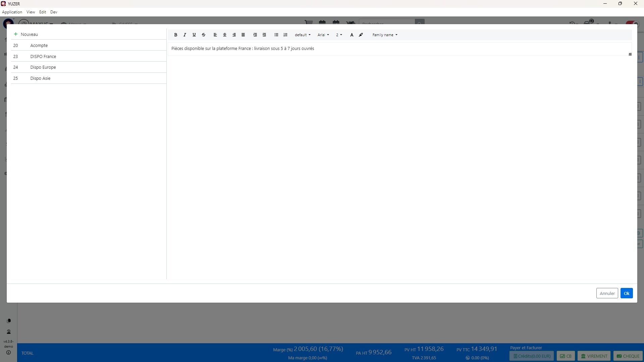Click the Ok button
Viewport: 644px width, 362px height.
(626, 293)
